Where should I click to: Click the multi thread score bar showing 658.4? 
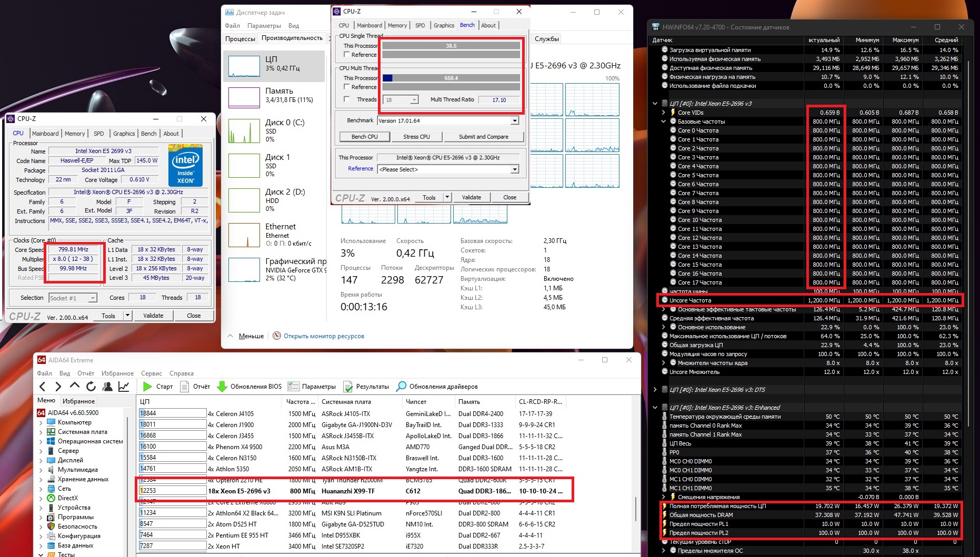[x=451, y=78]
